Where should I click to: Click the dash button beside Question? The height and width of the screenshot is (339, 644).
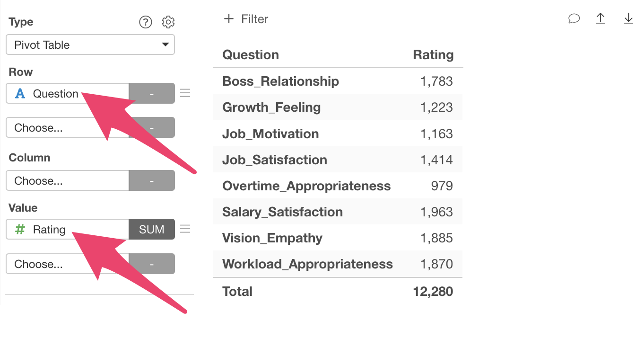coord(152,93)
